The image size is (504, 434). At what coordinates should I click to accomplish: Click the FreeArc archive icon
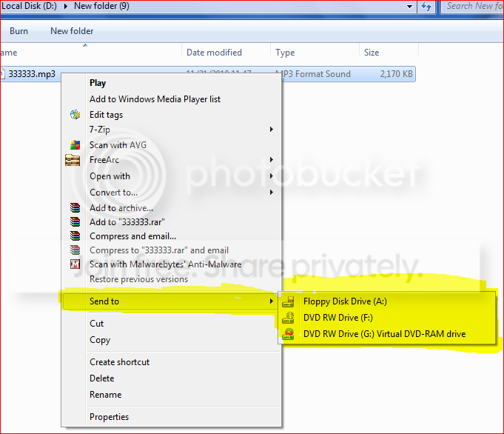[73, 160]
